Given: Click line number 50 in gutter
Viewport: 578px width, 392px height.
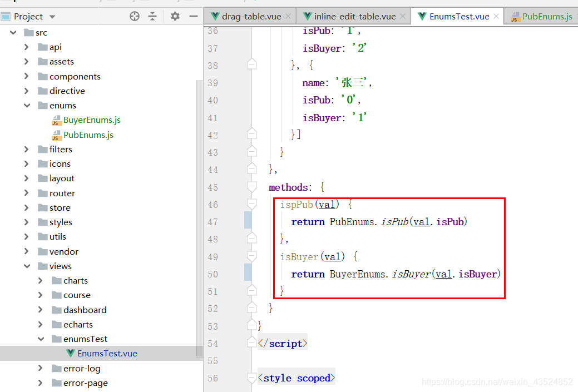Looking at the screenshot, I should point(213,275).
